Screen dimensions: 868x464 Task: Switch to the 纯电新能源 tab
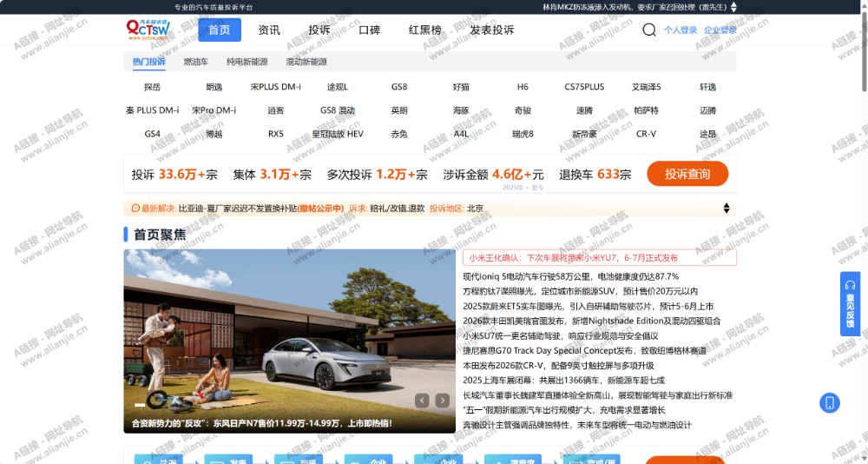[247, 62]
